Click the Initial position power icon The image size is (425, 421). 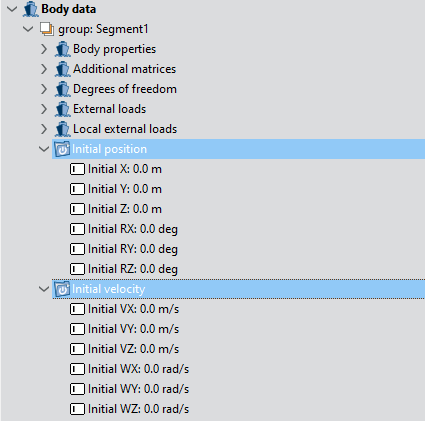pyautogui.click(x=62, y=149)
